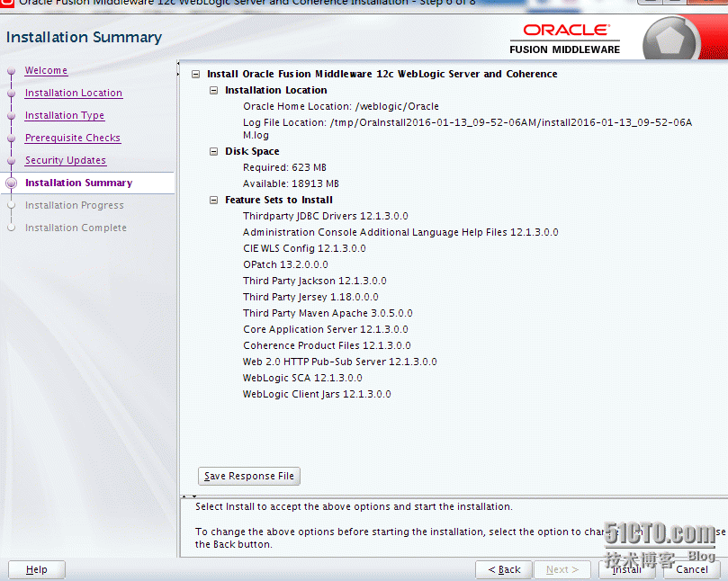Click the Installation Type step bullet marker
728x581 pixels.
point(12,115)
